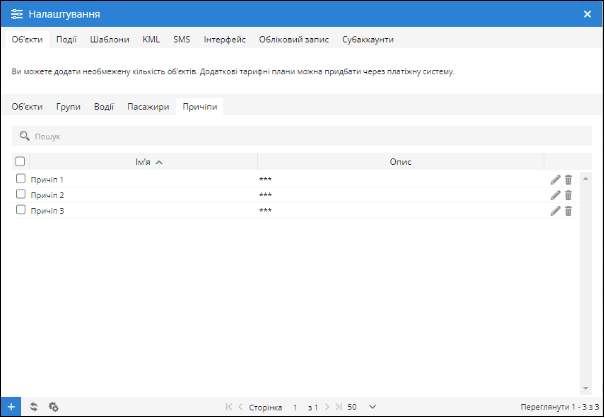605x418 pixels.
Task: Edit Причіп 2 with pencil icon
Action: [555, 195]
